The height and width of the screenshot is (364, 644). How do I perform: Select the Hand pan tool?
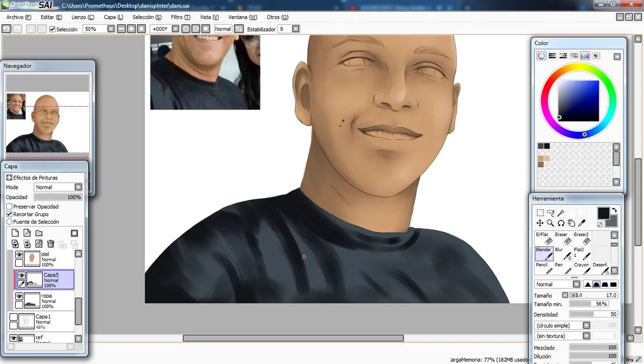pyautogui.click(x=572, y=223)
